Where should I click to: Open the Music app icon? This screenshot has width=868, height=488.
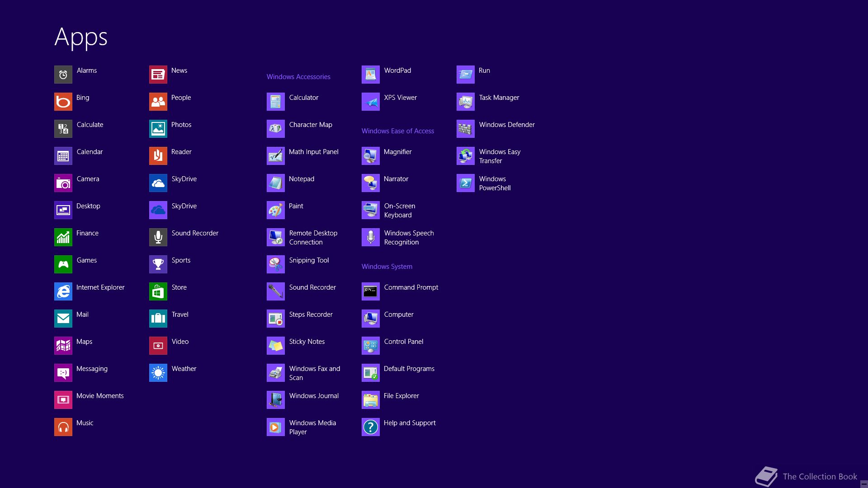point(63,427)
